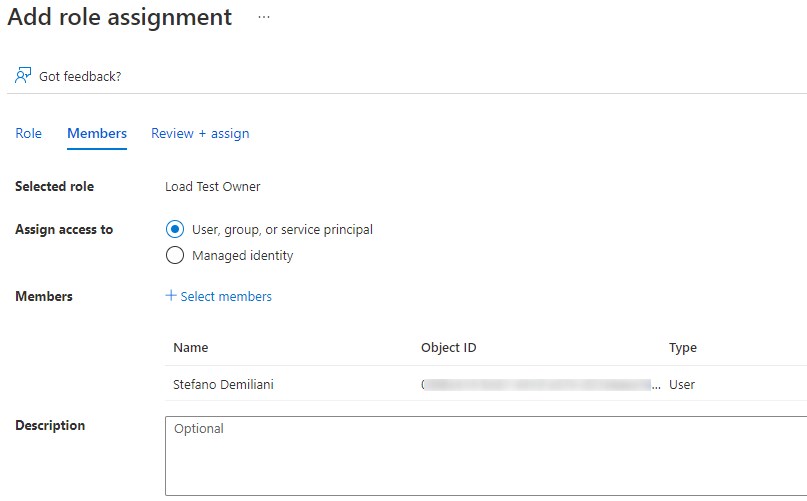Click the blurred Object ID value
The image size is (807, 501).
pos(540,384)
